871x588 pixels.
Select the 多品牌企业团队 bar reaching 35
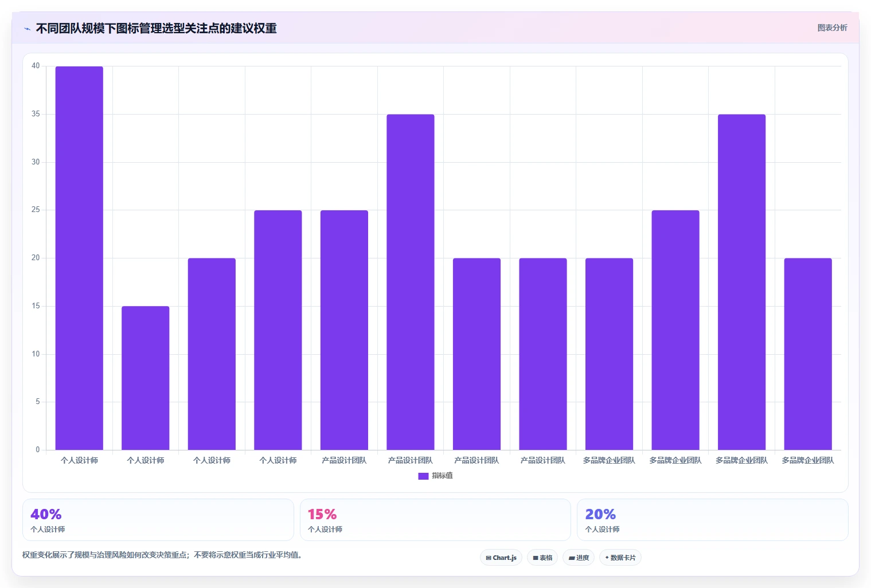click(x=741, y=282)
